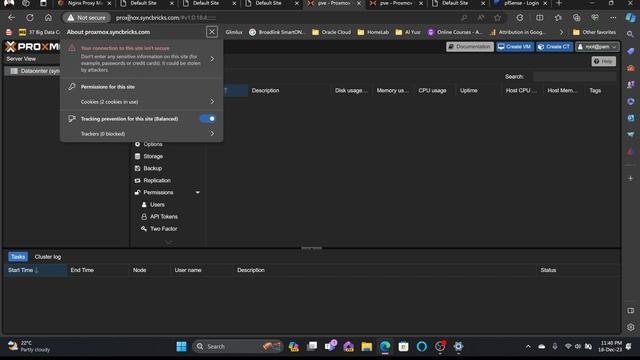Open Edge split screen icon
640x360 pixels.
[x=540, y=18]
